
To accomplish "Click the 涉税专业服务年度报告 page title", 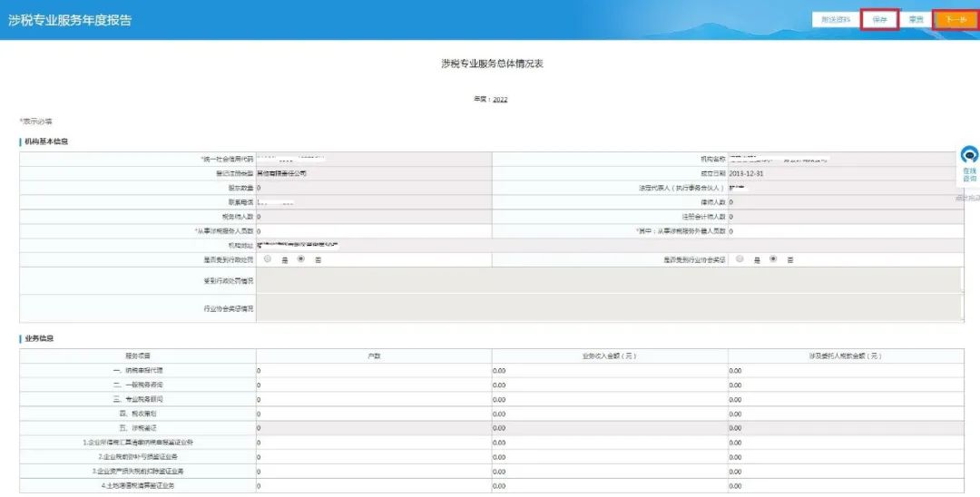I will [70, 20].
